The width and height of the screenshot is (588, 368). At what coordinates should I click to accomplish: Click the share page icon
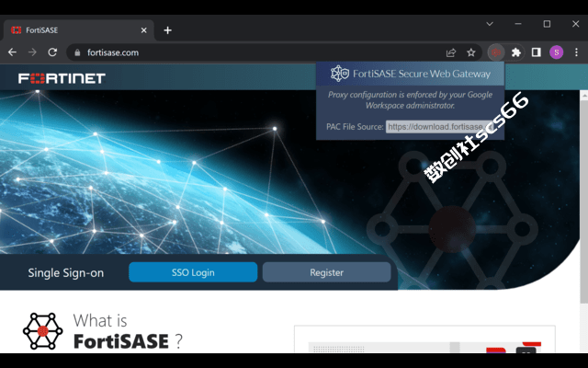pos(451,52)
